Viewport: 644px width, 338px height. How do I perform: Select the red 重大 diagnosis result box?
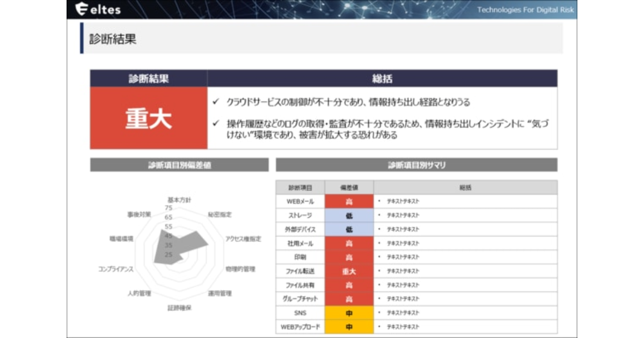[x=149, y=119]
